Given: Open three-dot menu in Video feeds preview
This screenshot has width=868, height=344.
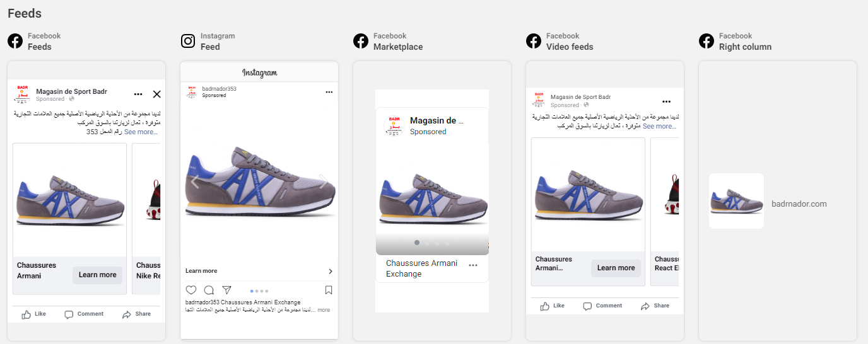Looking at the screenshot, I should click(666, 101).
